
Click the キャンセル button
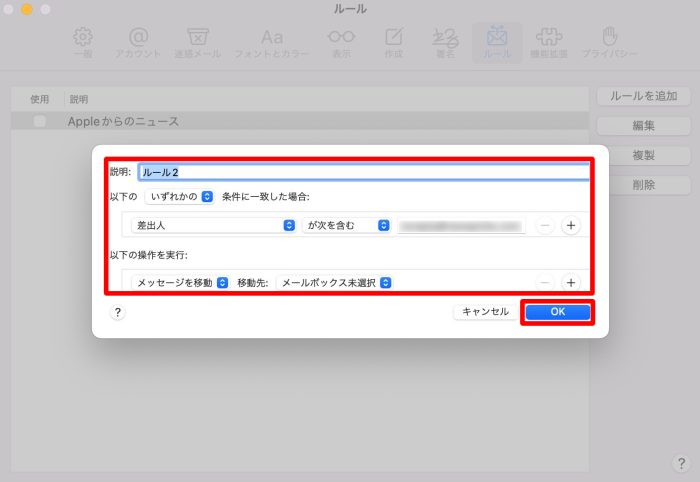tap(485, 312)
